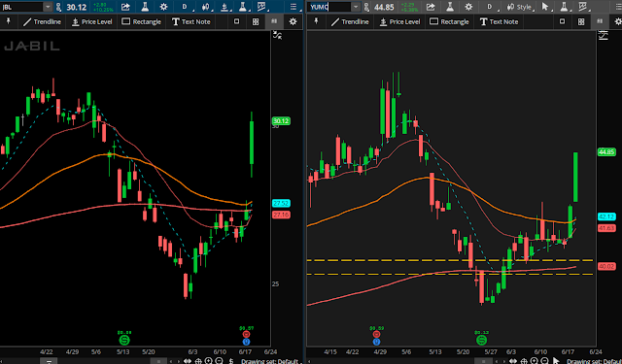Click blue event marker near 6/17 on JBL

coord(246,342)
